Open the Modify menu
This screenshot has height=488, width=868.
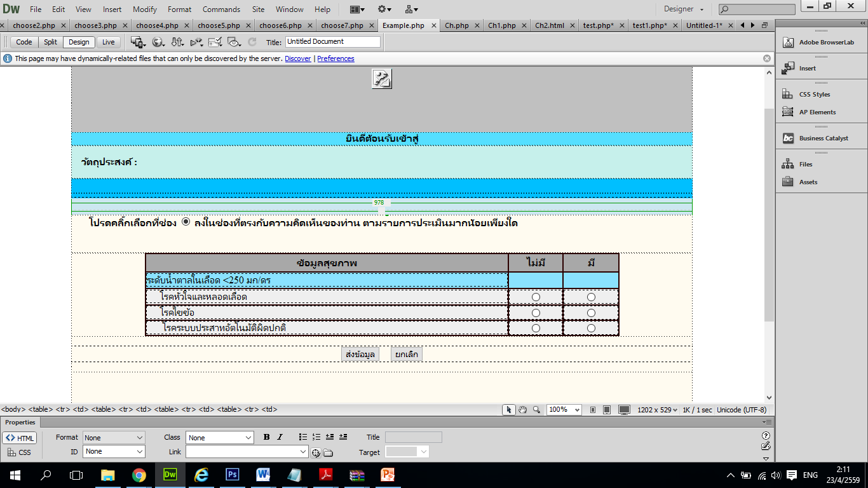tap(145, 10)
